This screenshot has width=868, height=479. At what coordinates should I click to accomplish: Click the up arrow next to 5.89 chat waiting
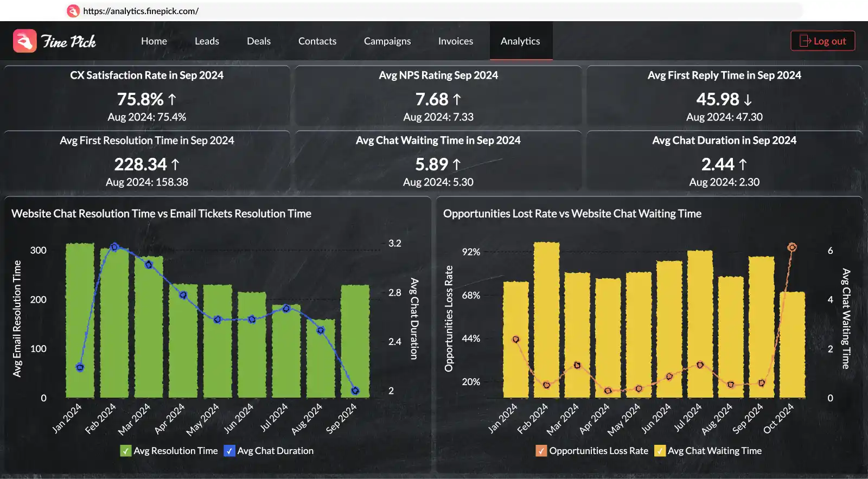coord(456,164)
